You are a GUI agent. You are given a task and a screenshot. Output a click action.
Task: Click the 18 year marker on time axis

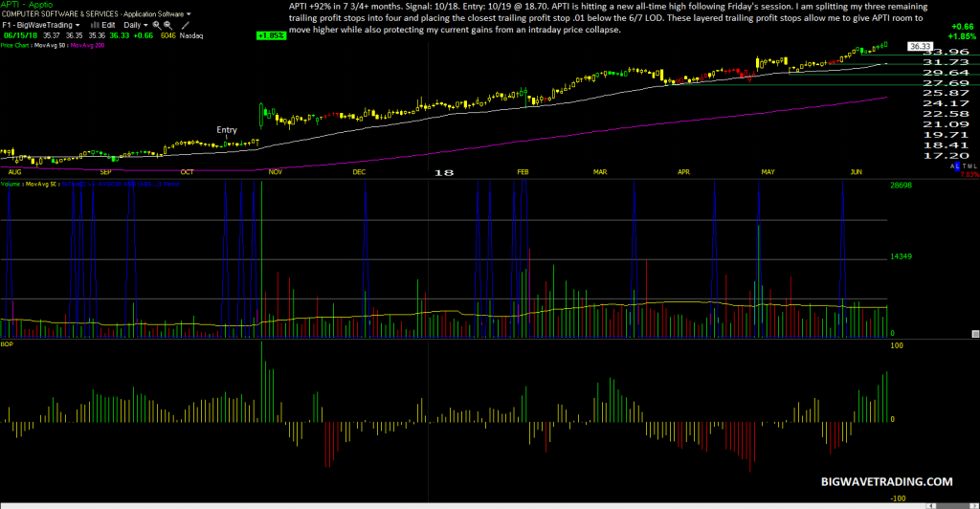[x=444, y=172]
